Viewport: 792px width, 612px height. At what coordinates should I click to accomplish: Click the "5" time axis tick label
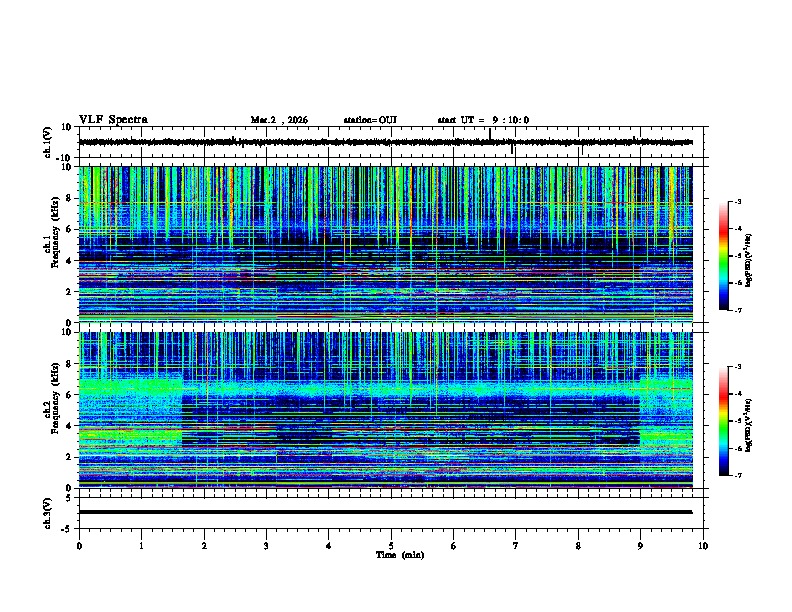click(391, 546)
